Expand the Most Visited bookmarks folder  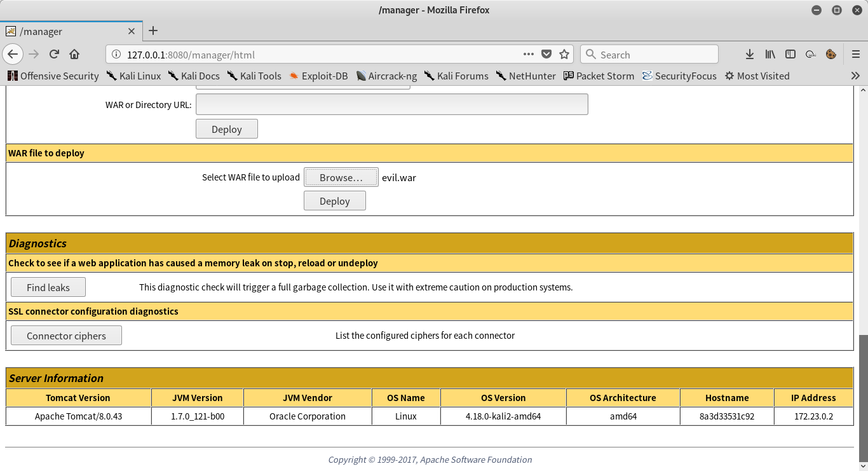point(757,76)
